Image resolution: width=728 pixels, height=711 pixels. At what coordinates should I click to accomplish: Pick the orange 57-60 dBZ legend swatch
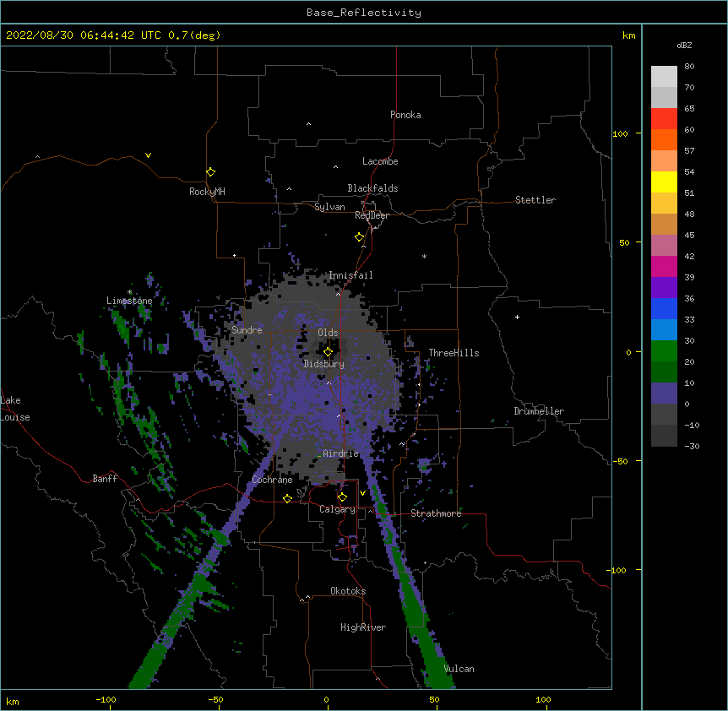(x=664, y=139)
